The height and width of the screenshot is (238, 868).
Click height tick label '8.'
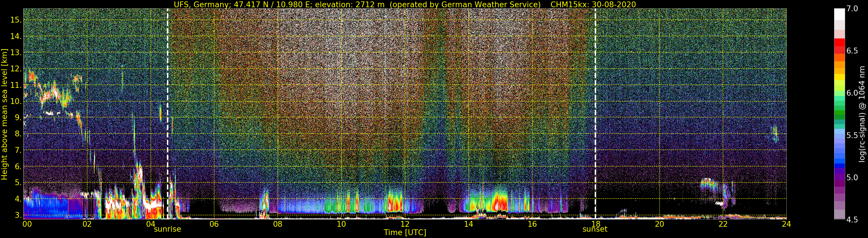18,134
